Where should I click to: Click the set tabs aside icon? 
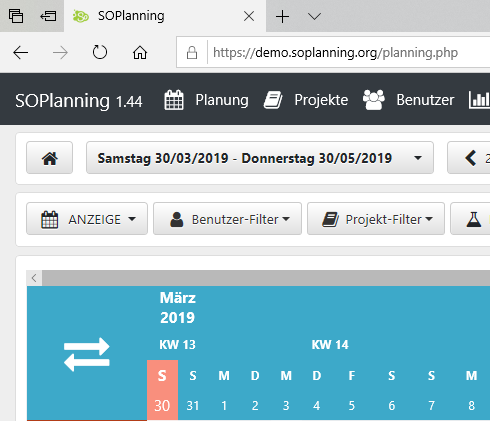pos(48,16)
